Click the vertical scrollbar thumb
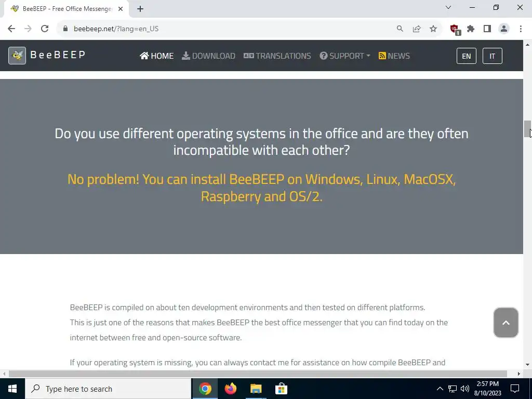 (528, 129)
